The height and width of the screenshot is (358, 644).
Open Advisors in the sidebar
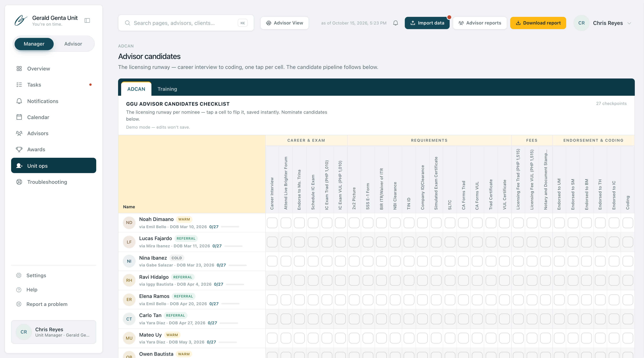(x=53, y=133)
